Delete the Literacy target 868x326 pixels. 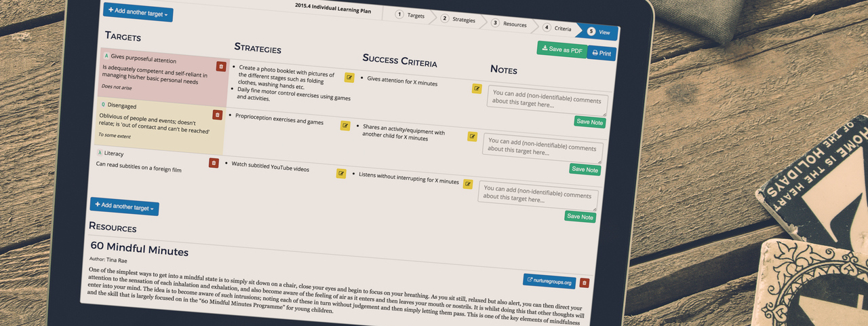[214, 163]
